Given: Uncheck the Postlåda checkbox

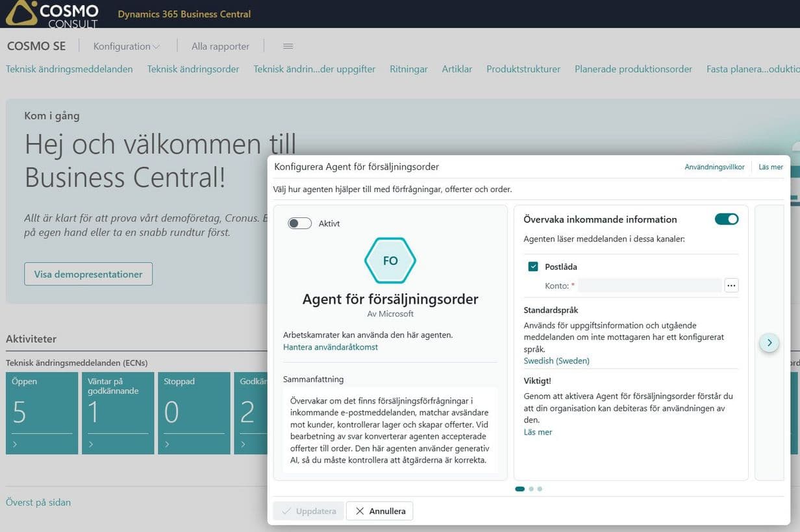Looking at the screenshot, I should click(532, 266).
